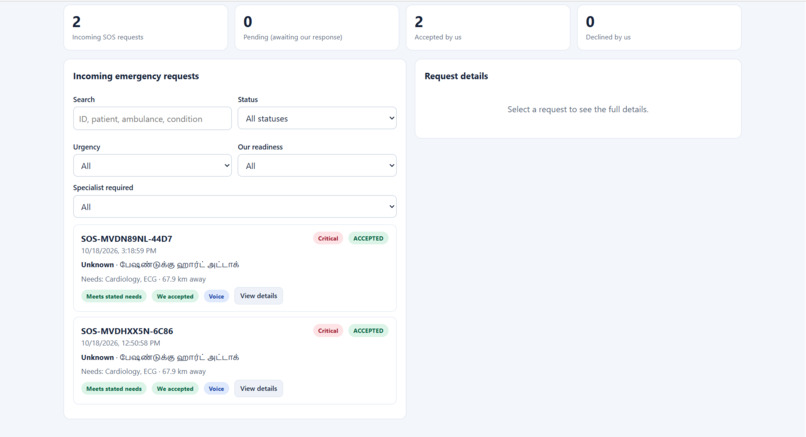Click the Incoming SOS requests stat card
The width and height of the screenshot is (806, 437).
145,28
